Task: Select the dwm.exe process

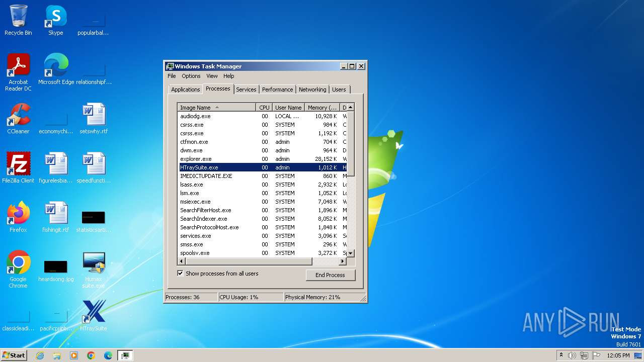Action: click(x=262, y=150)
